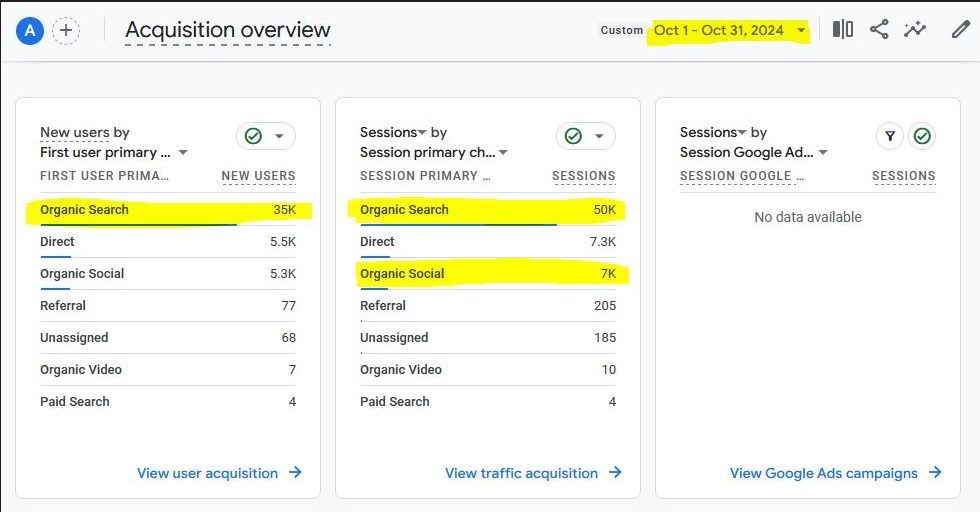Click SESSION PRIMARY … column header

point(425,176)
